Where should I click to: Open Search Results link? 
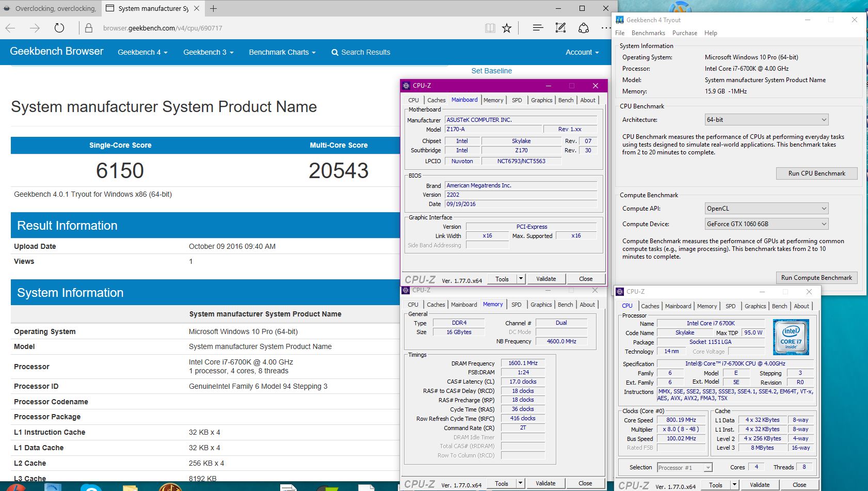click(361, 52)
